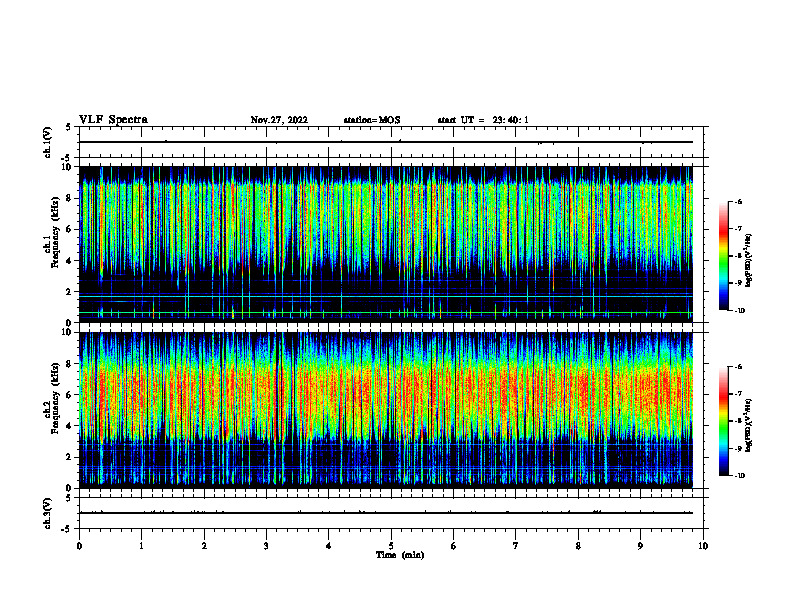Click time axis tick label "5"
Image resolution: width=792 pixels, height=612 pixels.
point(391,546)
